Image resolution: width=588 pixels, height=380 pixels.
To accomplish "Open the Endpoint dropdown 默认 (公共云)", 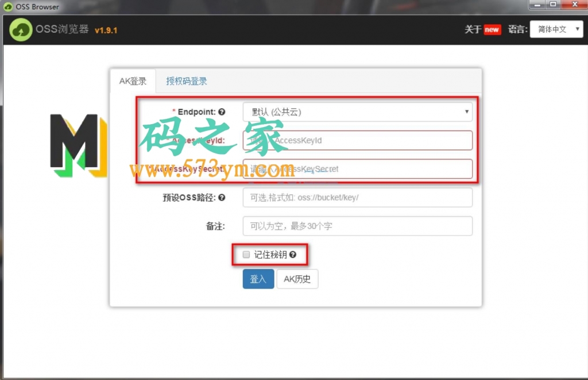I will pos(357,112).
